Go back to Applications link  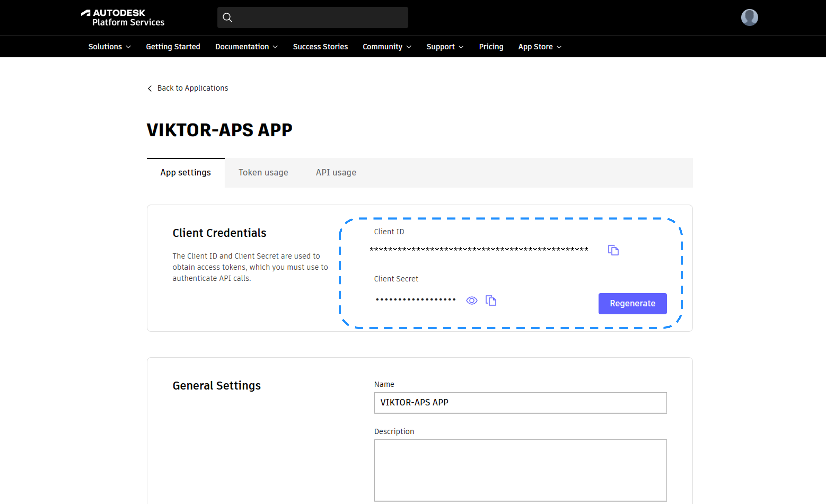coord(192,88)
